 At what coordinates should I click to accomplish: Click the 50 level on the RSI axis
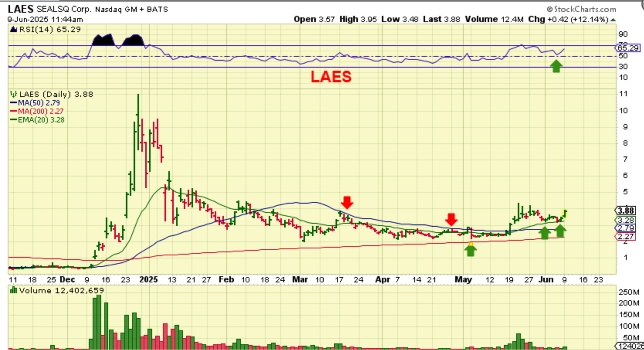coord(623,56)
